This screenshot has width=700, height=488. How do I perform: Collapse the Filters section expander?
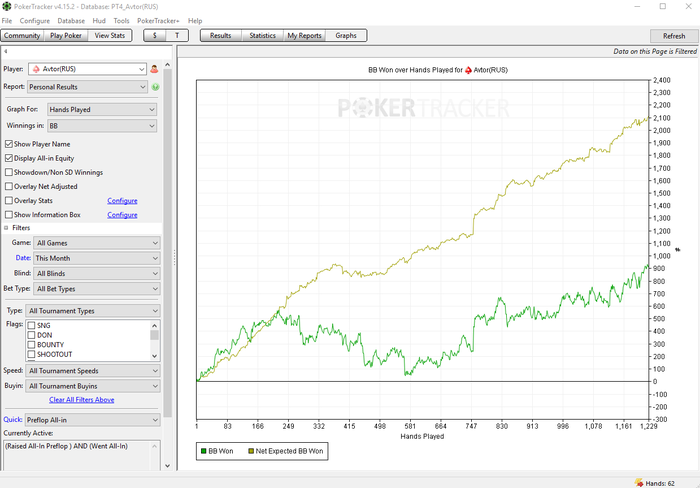[x=6, y=228]
